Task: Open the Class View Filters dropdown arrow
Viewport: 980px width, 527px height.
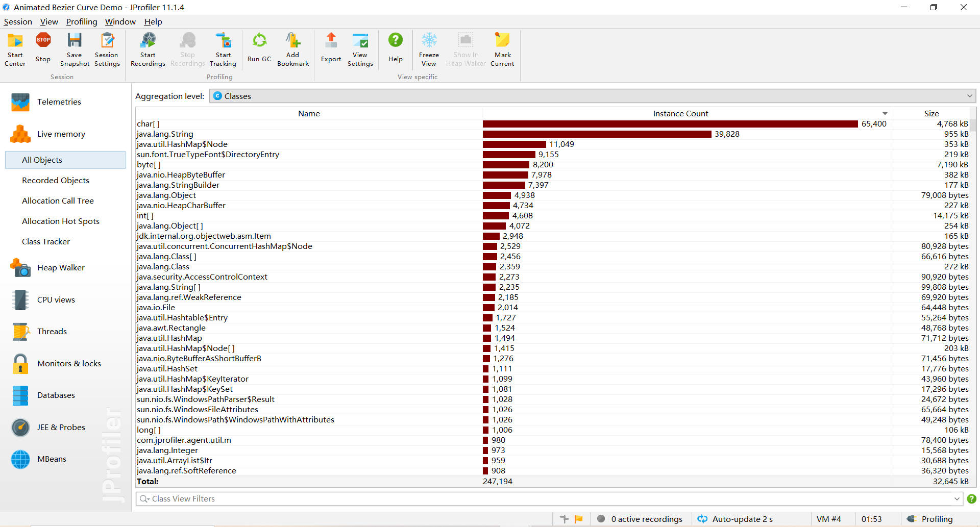Action: (957, 499)
